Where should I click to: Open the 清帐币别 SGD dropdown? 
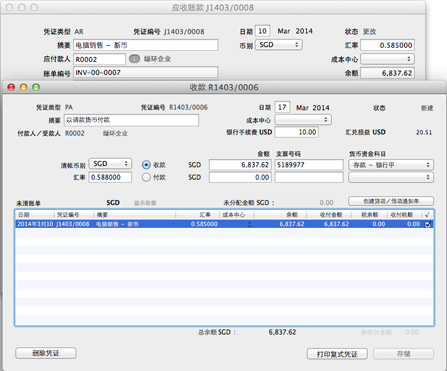110,164
